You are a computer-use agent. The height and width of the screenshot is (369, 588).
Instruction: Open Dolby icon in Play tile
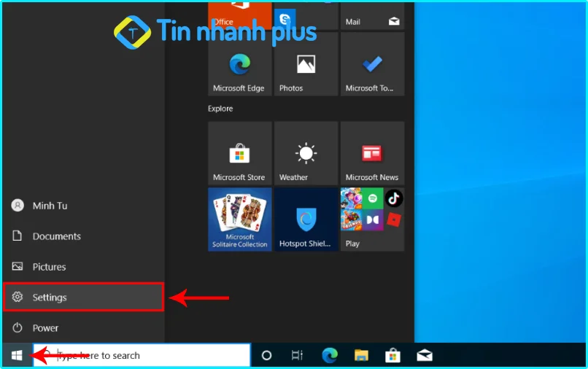(372, 220)
